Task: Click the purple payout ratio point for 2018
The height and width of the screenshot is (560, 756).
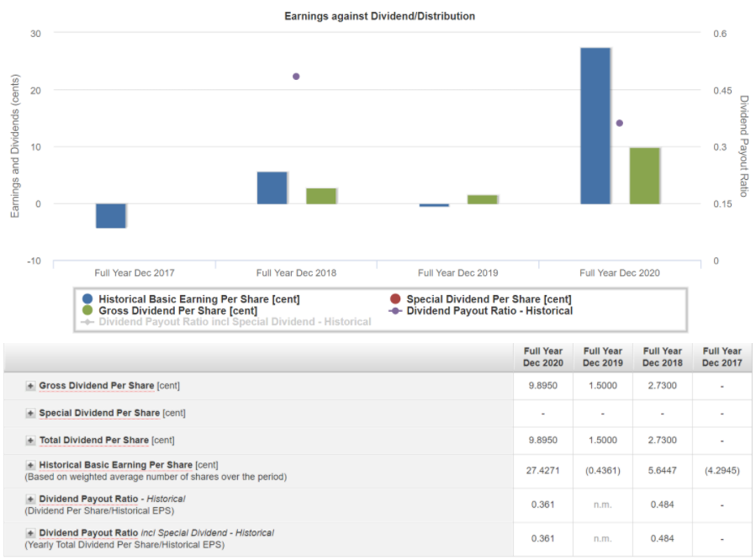Action: click(296, 77)
